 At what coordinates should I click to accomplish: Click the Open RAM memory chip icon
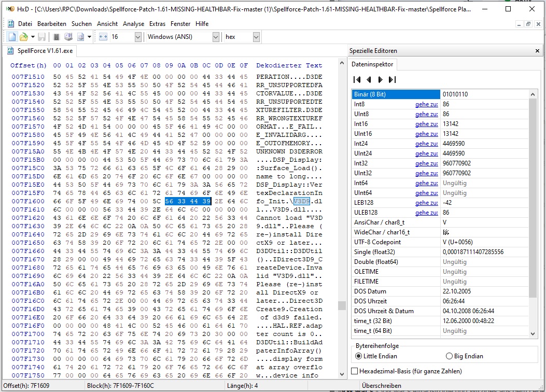point(57,37)
